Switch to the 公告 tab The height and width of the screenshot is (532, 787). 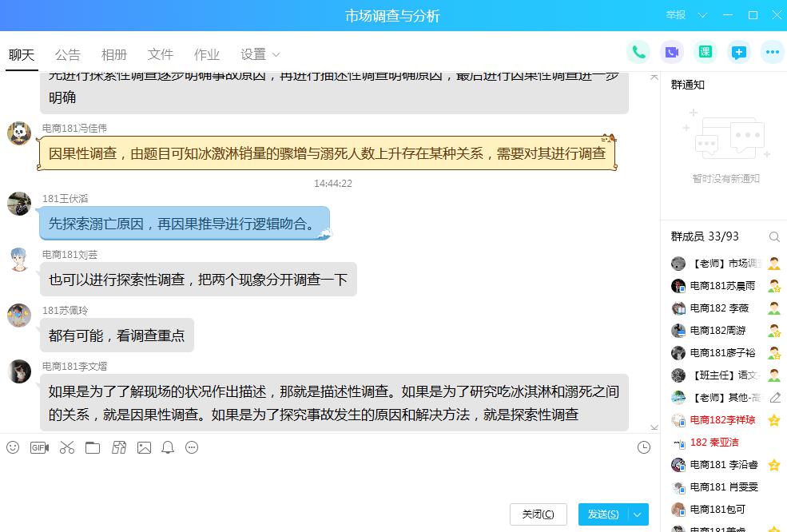pos(68,54)
